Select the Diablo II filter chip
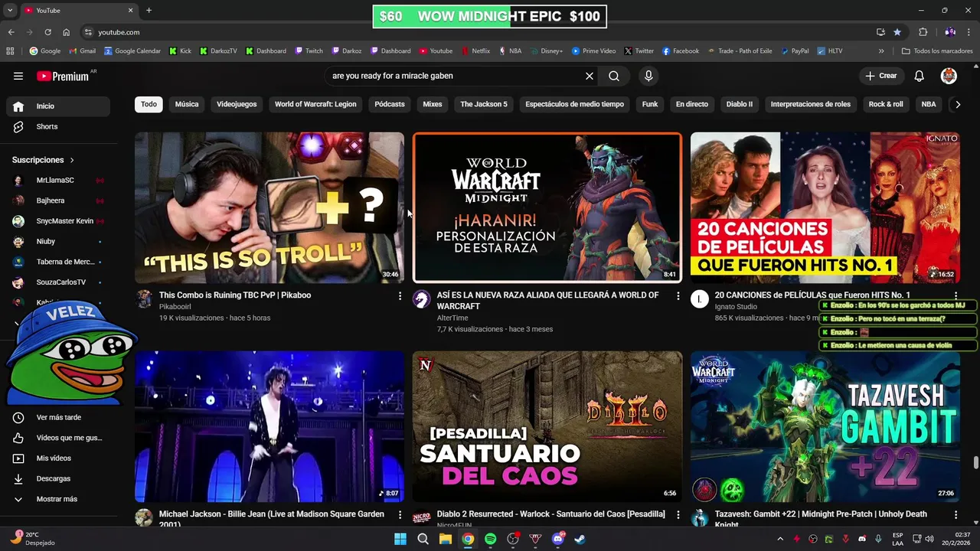The height and width of the screenshot is (551, 980). pos(740,104)
